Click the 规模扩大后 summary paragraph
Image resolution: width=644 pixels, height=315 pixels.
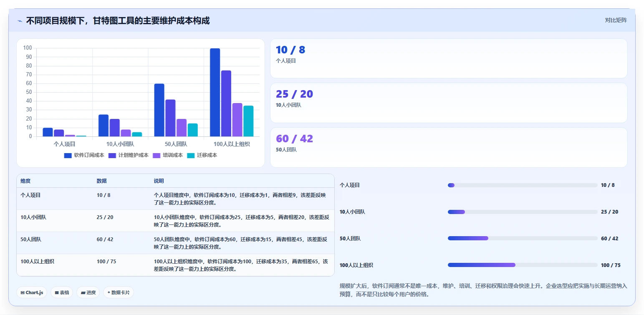coord(483,290)
